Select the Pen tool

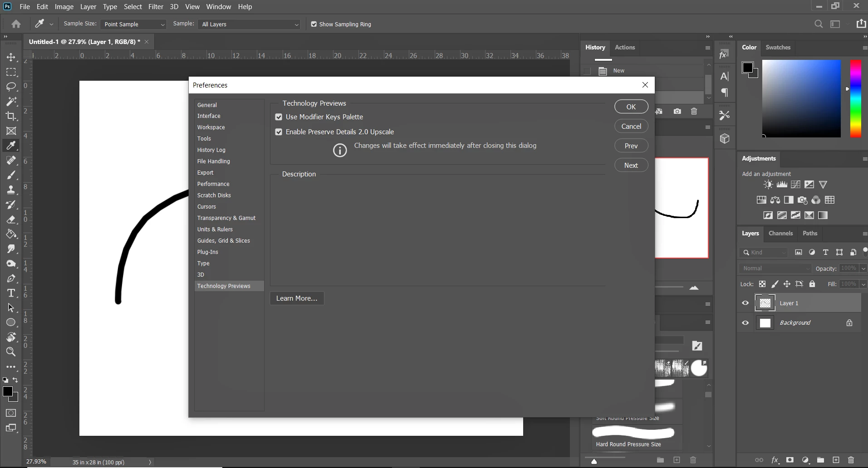click(x=11, y=278)
